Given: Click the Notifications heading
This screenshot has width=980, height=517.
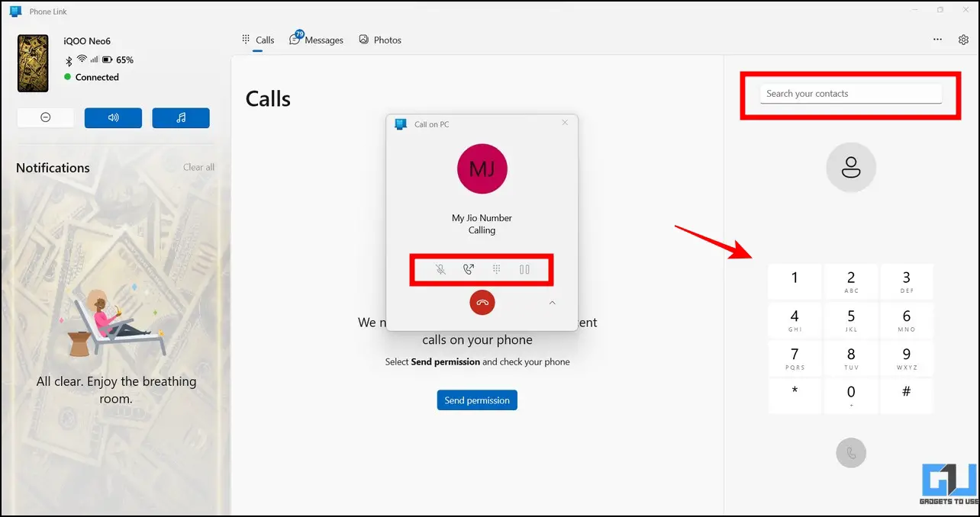Looking at the screenshot, I should pyautogui.click(x=53, y=168).
